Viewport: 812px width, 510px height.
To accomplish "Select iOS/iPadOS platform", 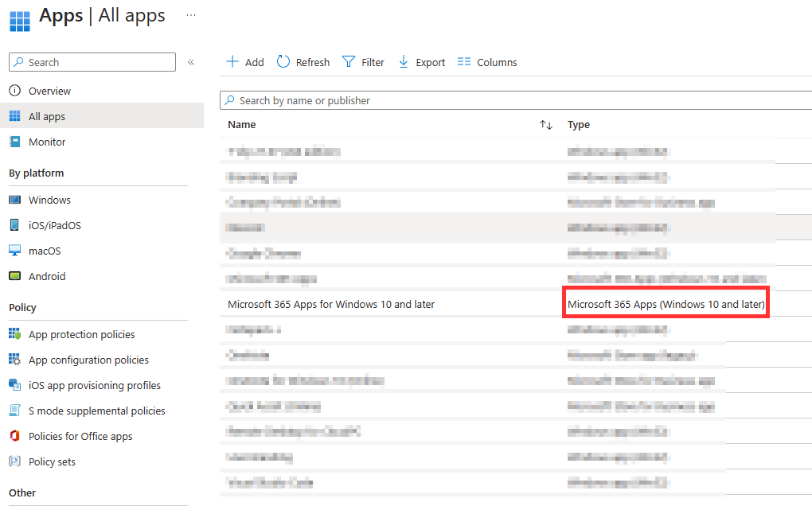I will (54, 225).
